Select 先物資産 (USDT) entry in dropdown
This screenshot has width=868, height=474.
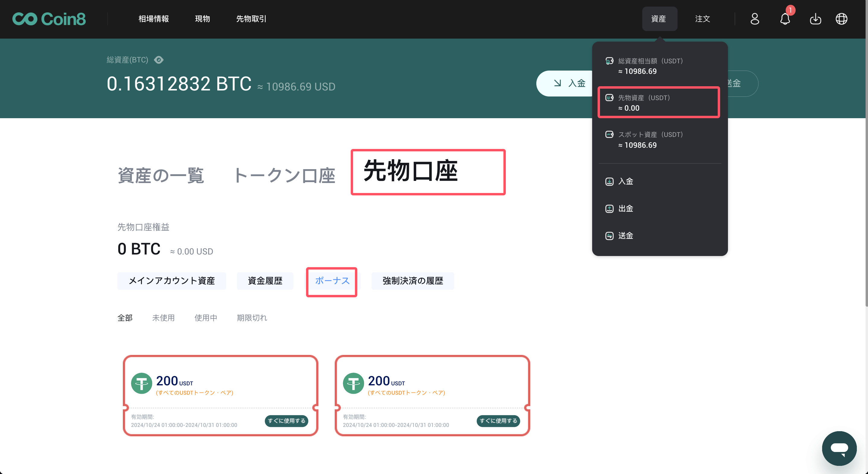click(x=659, y=103)
